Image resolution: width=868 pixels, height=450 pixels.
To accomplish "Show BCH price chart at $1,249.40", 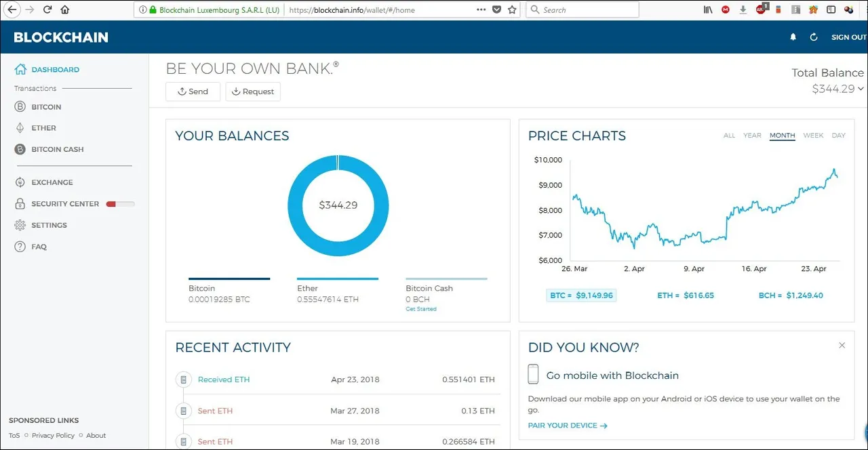I will click(791, 295).
